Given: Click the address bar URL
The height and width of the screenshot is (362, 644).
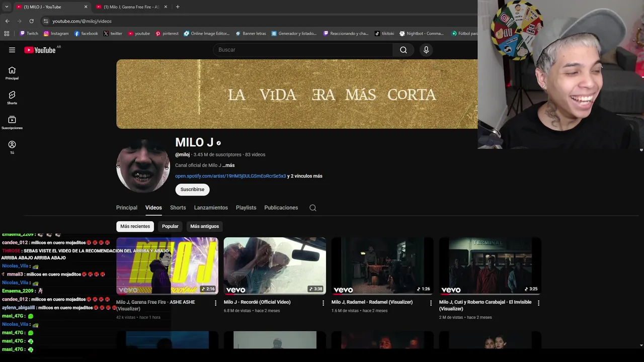Looking at the screenshot, I should point(82,21).
